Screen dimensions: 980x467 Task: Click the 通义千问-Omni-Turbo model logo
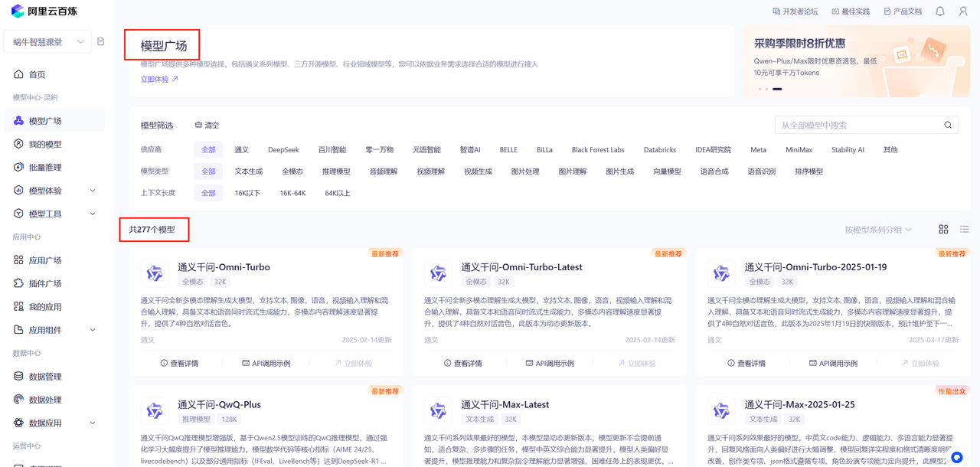tap(155, 273)
